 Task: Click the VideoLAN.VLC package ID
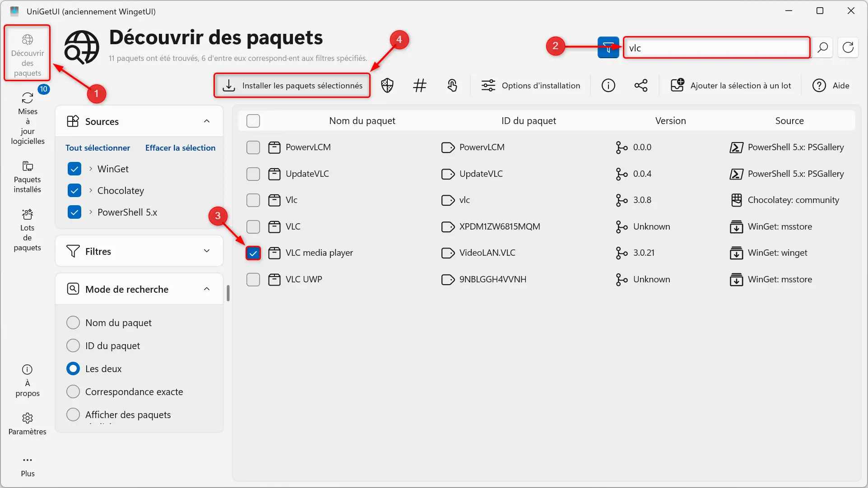[487, 253]
